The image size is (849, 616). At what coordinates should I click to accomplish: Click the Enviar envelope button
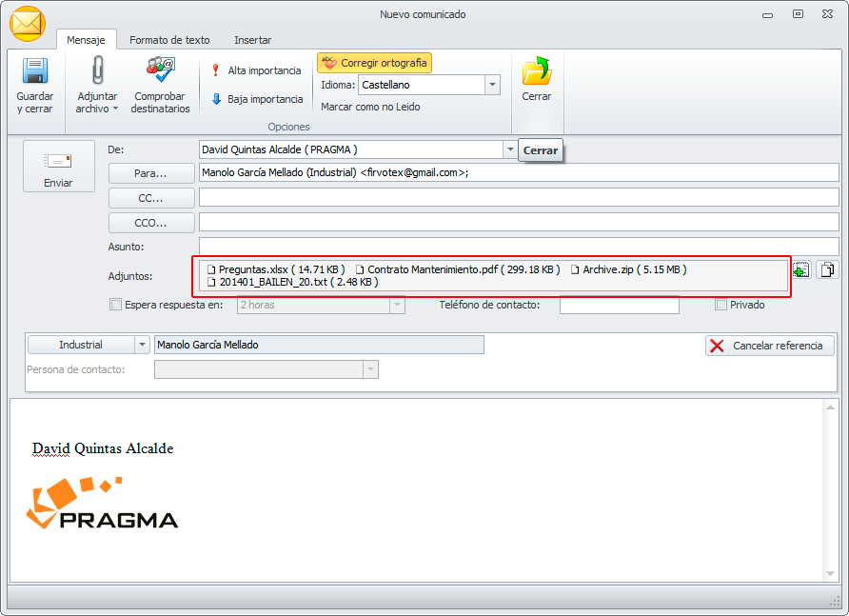[58, 167]
